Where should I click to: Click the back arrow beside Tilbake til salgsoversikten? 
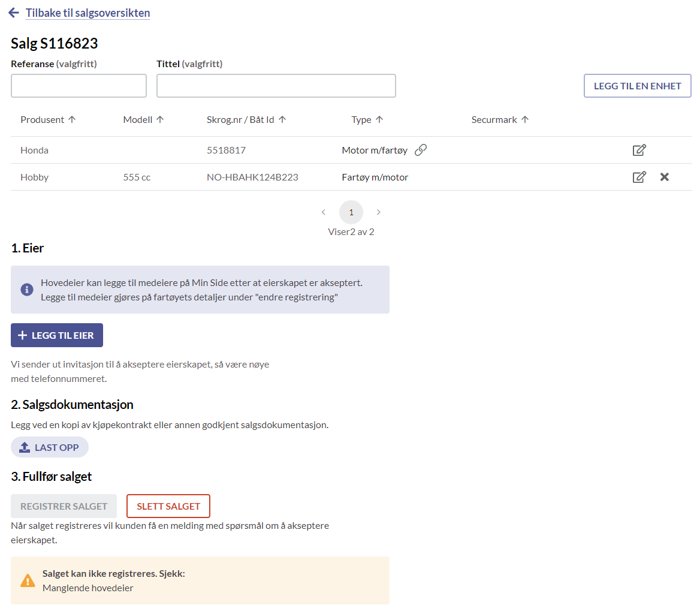[x=13, y=12]
